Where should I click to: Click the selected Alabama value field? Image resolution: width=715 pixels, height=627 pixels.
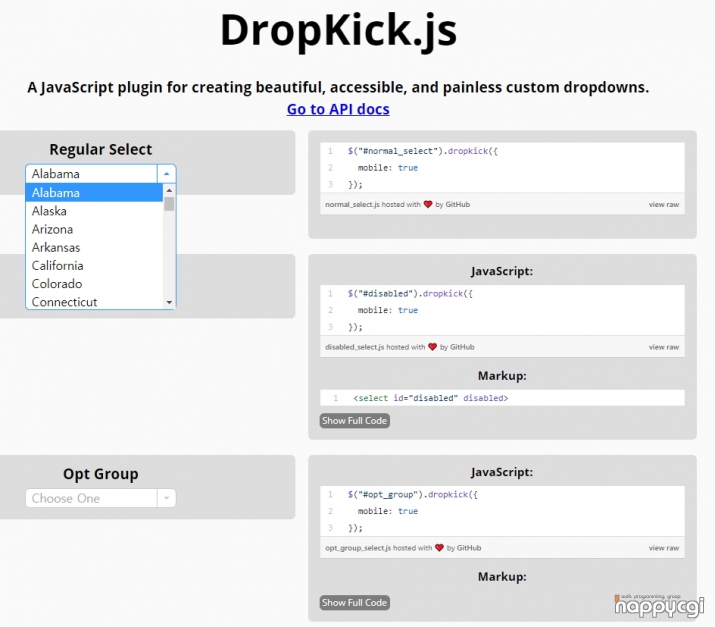(x=91, y=174)
